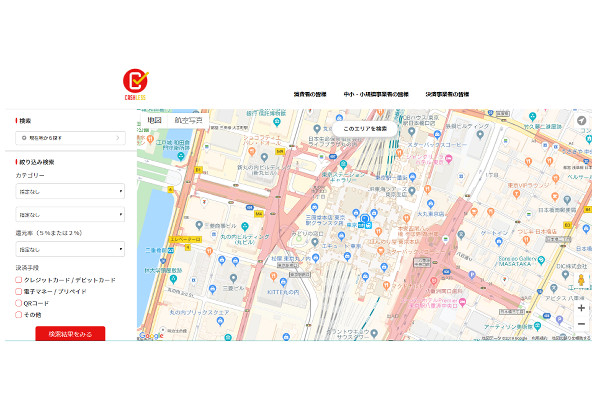Select the 東京ステーションギャラリー teal pin

(x=343, y=165)
